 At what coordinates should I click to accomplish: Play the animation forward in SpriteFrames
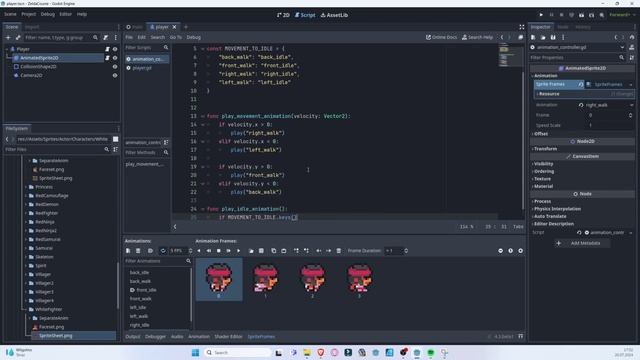[238, 251]
